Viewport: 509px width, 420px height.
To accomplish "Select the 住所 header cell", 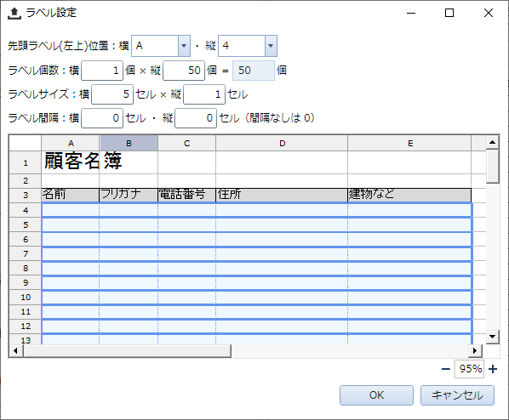I will pyautogui.click(x=282, y=195).
